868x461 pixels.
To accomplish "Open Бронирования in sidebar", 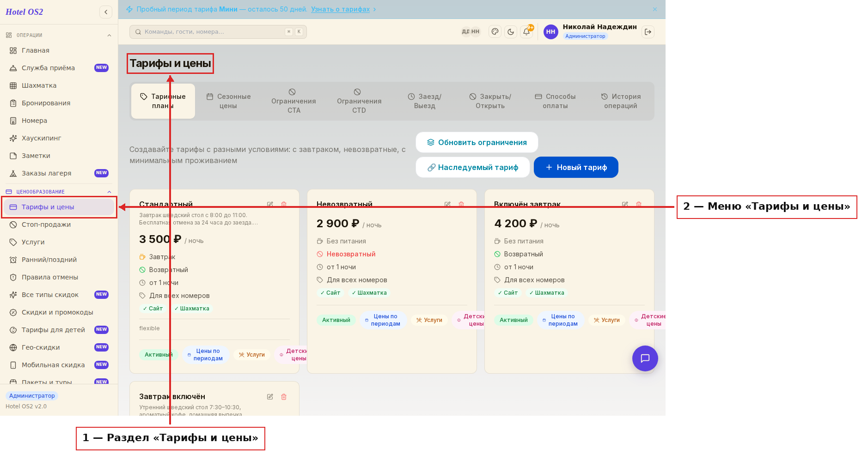I will pyautogui.click(x=59, y=103).
